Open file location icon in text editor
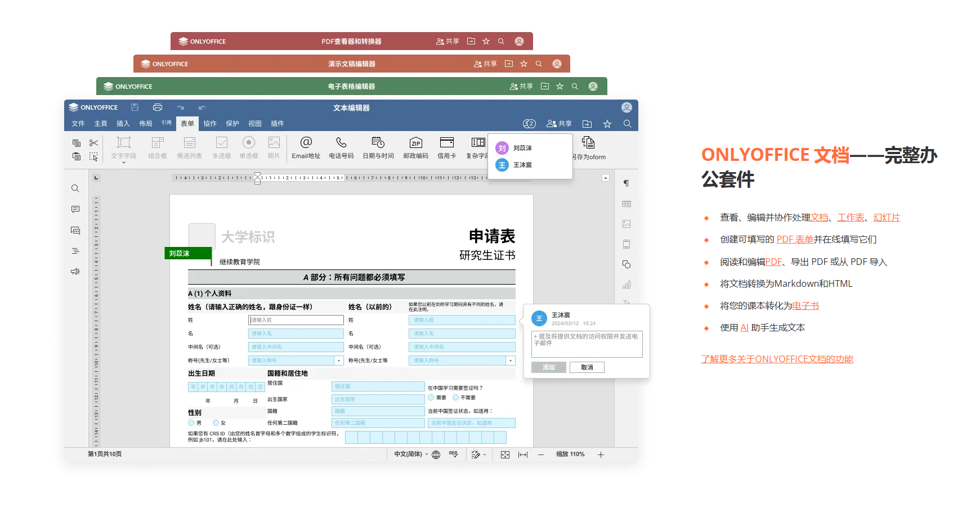This screenshot has height=513, width=980. 587,124
